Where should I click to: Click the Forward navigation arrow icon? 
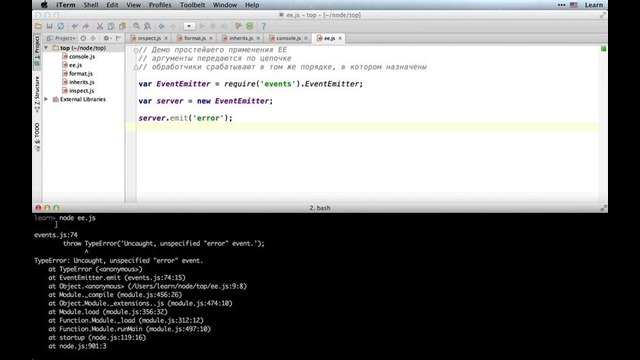point(173,26)
